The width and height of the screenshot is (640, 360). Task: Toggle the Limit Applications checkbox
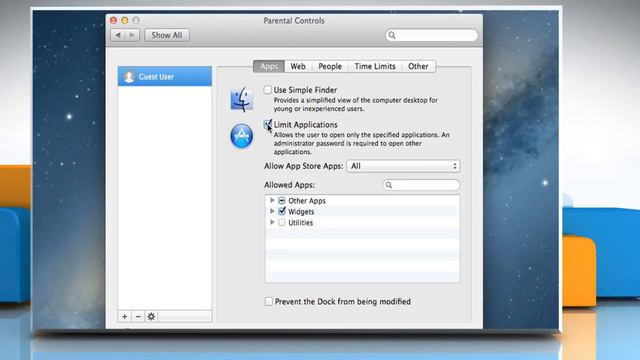(268, 124)
